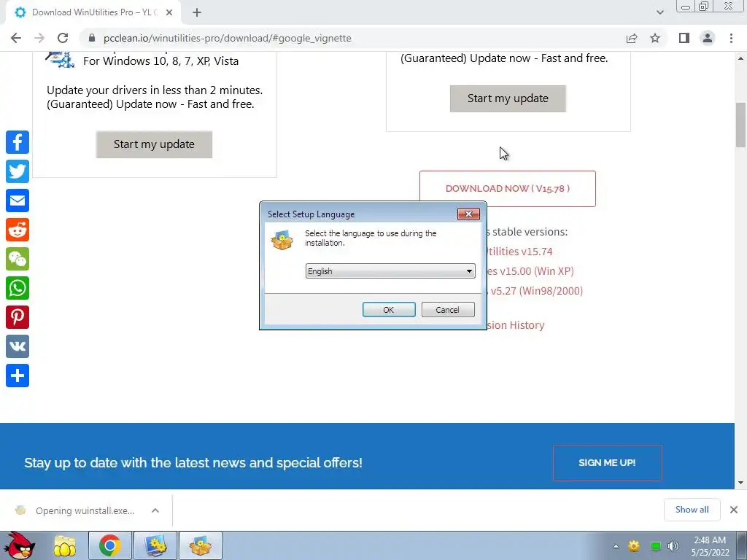The image size is (747, 560).
Task: Share page via Twitter bird icon
Action: point(18,171)
